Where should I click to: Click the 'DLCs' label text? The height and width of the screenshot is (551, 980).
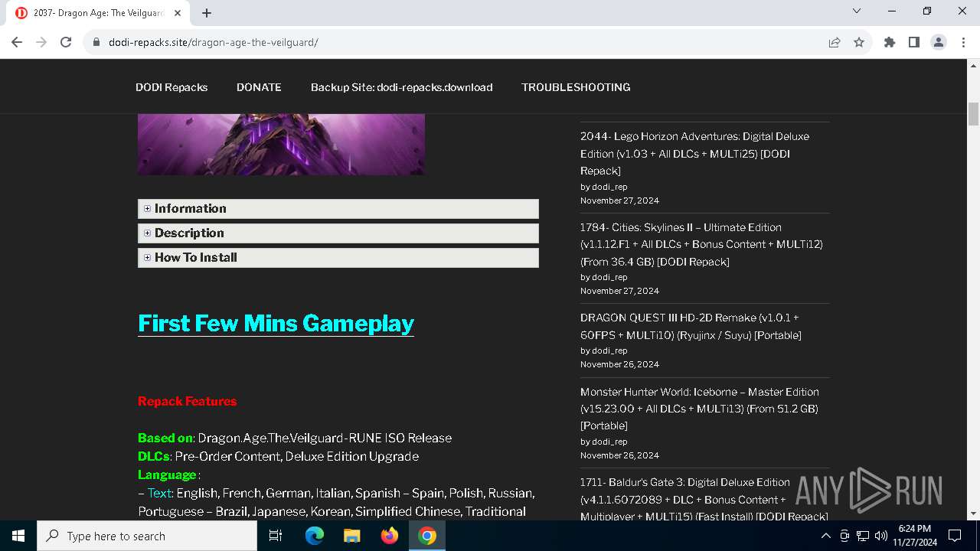(153, 456)
